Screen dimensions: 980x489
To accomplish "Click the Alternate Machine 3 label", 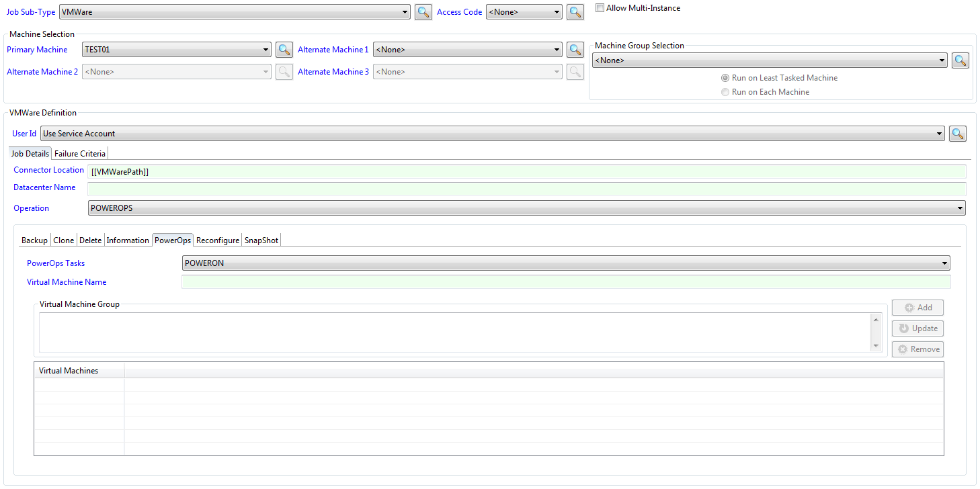I will [x=333, y=72].
